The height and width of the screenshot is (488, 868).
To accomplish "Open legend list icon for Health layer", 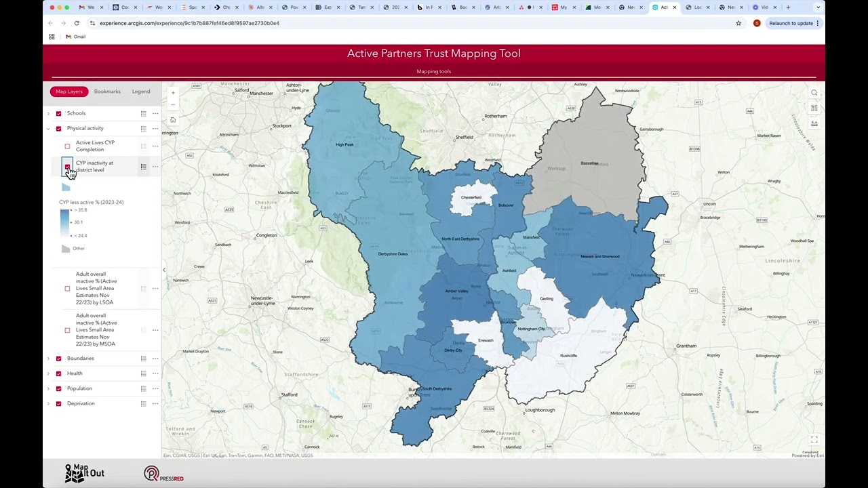I will (x=143, y=373).
